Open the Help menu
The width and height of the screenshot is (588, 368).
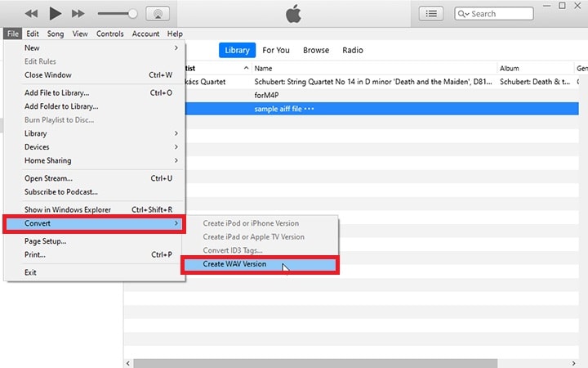click(175, 34)
